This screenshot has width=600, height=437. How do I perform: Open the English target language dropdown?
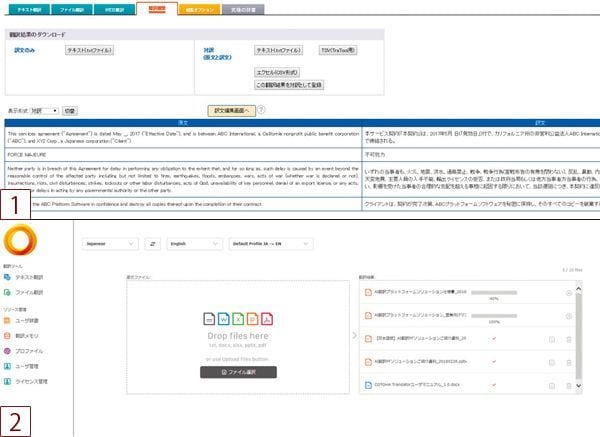pyautogui.click(x=195, y=242)
